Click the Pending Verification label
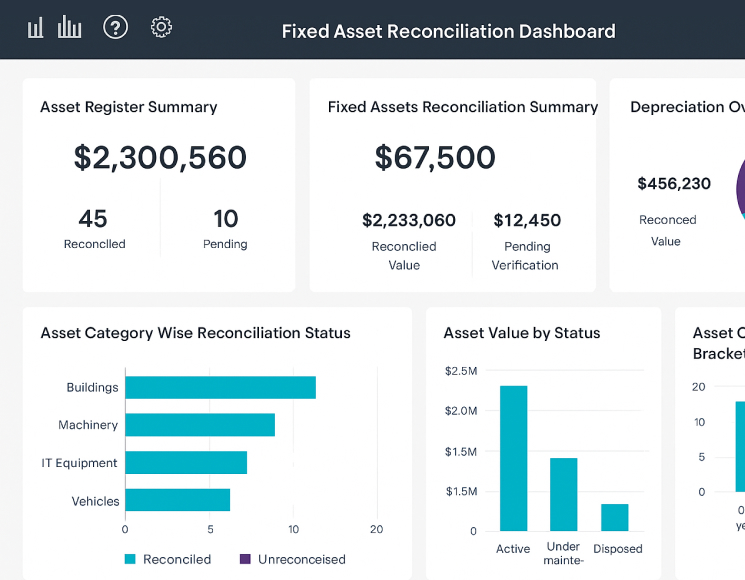Screen dimensions: 745x580 point(525,256)
